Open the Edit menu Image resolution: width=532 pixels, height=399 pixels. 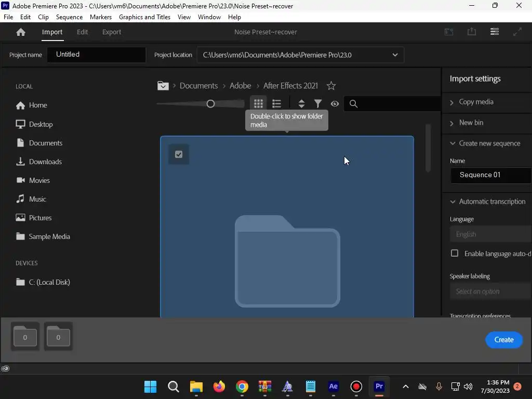[25, 17]
